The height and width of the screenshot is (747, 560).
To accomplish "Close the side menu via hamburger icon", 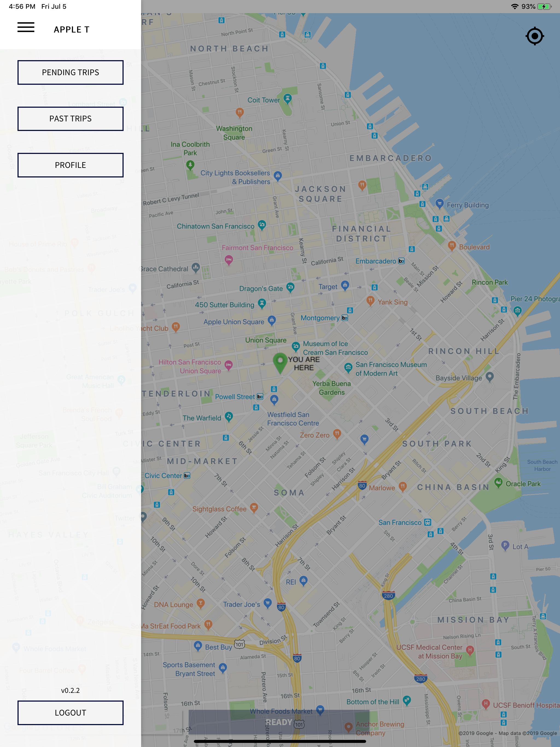I will (26, 27).
